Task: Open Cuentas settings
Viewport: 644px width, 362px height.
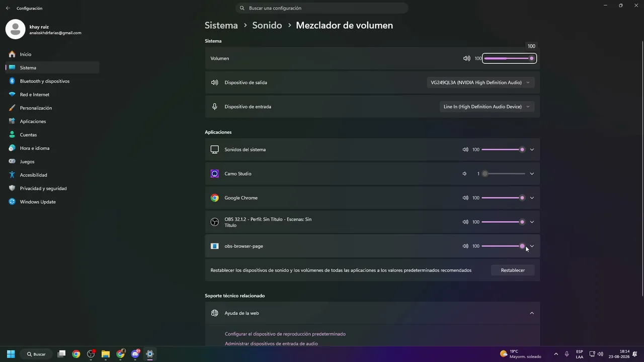Action: 52,135
